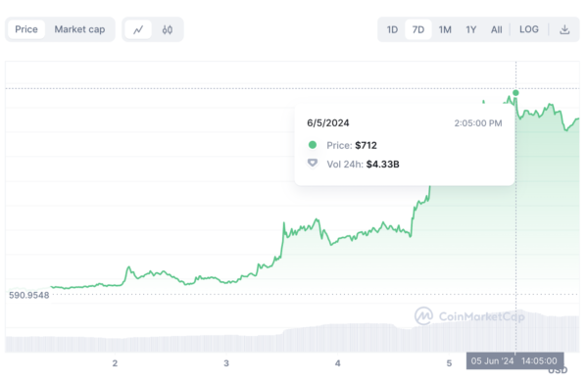
Task: Select the 1D time range
Action: coord(392,29)
